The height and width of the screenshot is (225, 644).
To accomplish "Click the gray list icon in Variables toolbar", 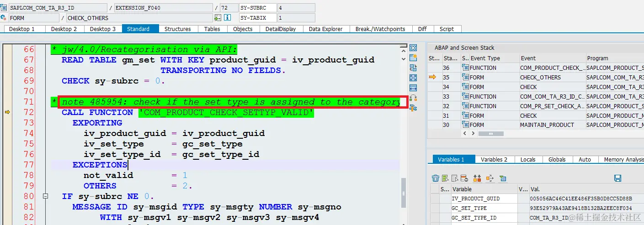I will pyautogui.click(x=455, y=178).
